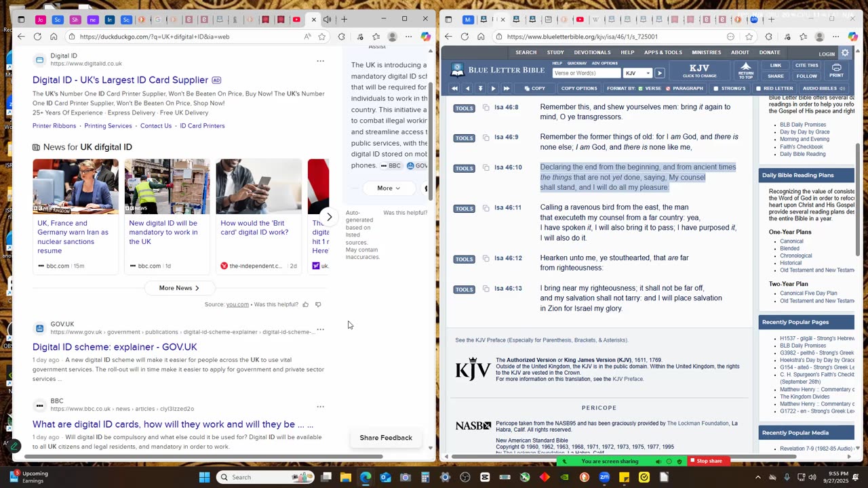This screenshot has width=868, height=488.
Task: Open the Devotionals menu
Action: [593, 52]
